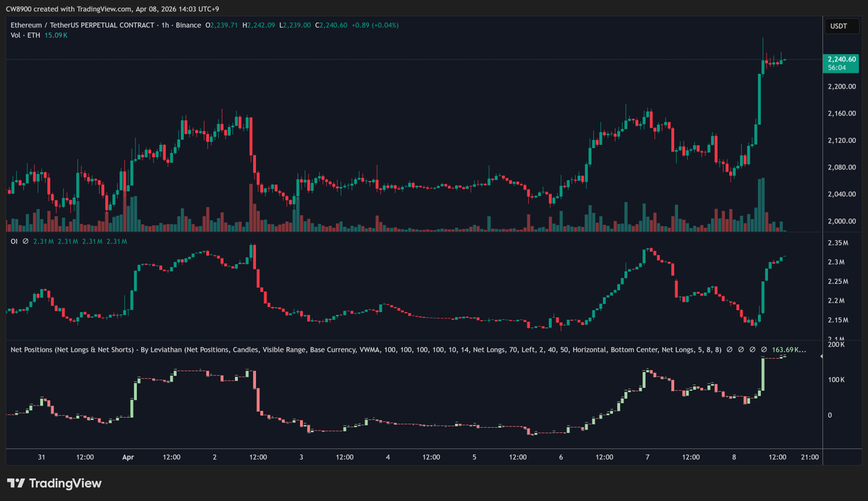Click the small arrow marker right of Net Positions pane
Viewport: 868px width, 501px height.
pos(821,356)
